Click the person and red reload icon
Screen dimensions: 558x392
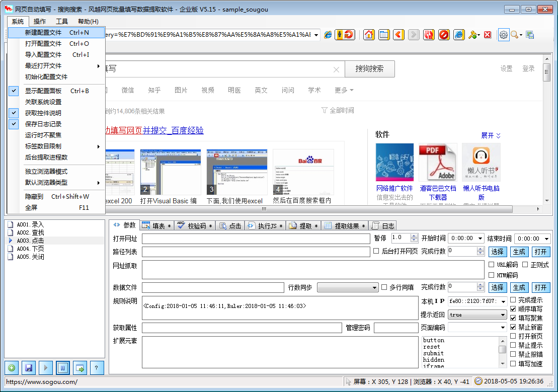tap(345, 35)
